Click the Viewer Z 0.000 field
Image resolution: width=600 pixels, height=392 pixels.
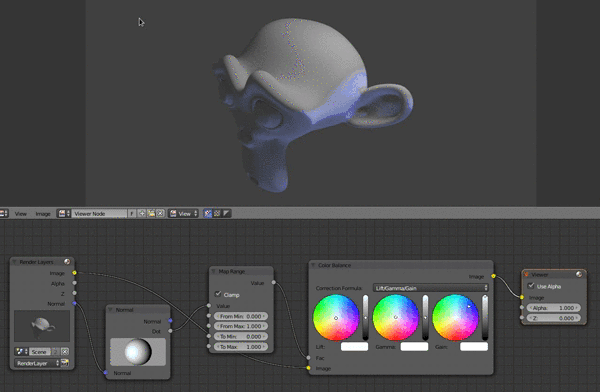pyautogui.click(x=554, y=318)
